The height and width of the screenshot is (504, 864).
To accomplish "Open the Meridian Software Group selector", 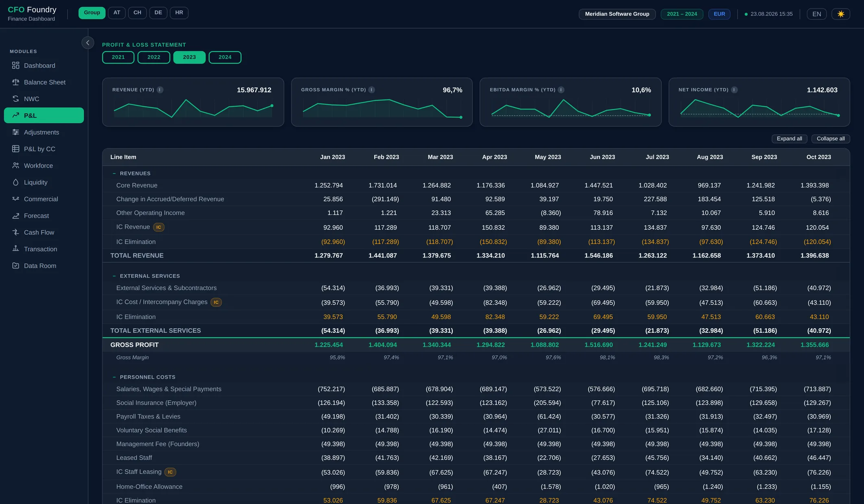I will click(x=617, y=14).
